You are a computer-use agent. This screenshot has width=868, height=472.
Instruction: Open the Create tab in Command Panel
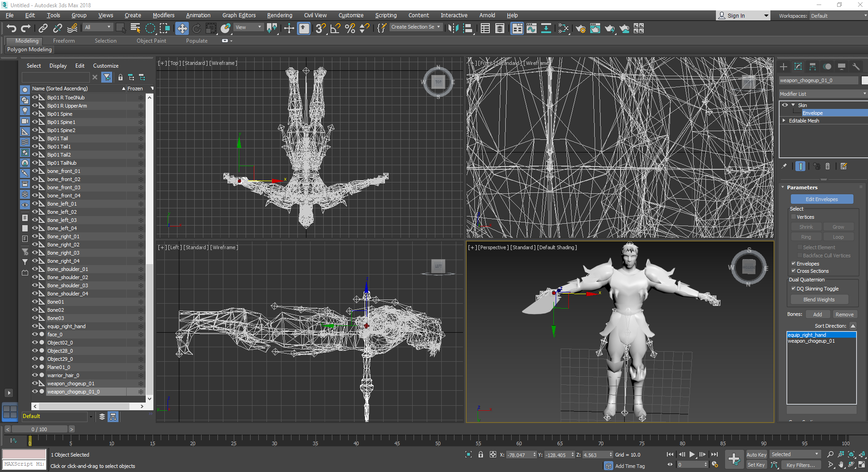784,67
